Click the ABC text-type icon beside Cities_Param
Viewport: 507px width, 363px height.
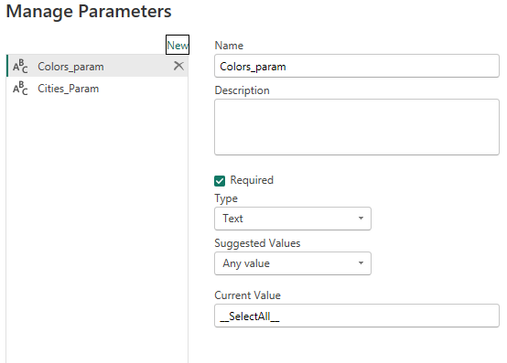tap(20, 88)
